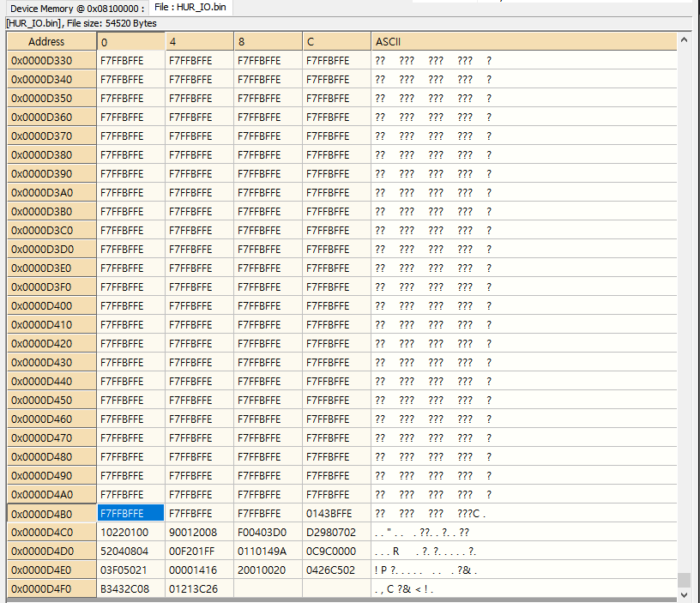700x603 pixels.
Task: Select cell 01213C26 in last row
Action: [x=200, y=588]
